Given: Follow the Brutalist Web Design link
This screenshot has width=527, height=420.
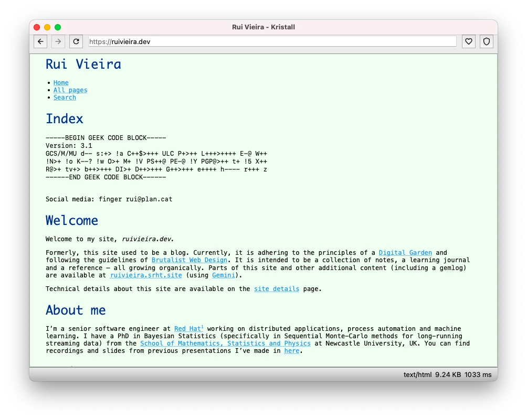Looking at the screenshot, I should (x=189, y=260).
